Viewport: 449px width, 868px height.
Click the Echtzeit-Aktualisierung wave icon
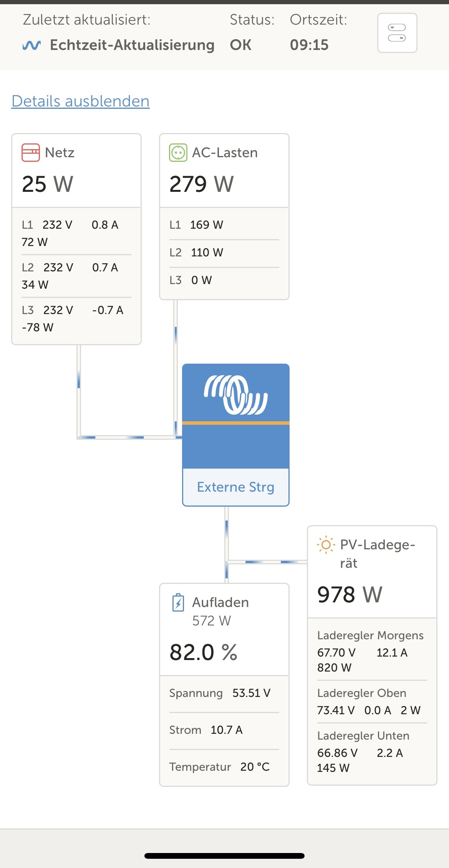click(x=31, y=45)
